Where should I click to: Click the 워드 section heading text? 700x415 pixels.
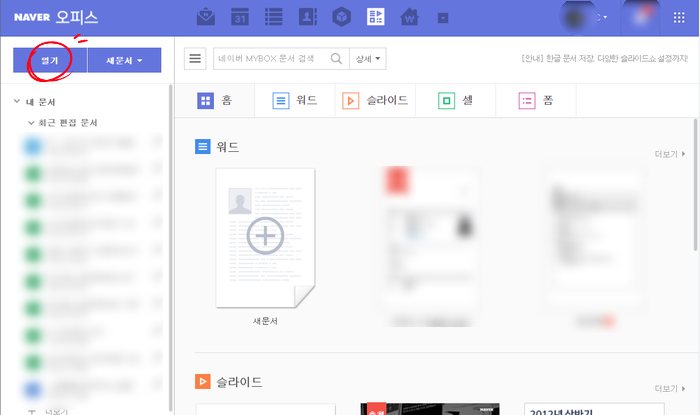coord(228,147)
